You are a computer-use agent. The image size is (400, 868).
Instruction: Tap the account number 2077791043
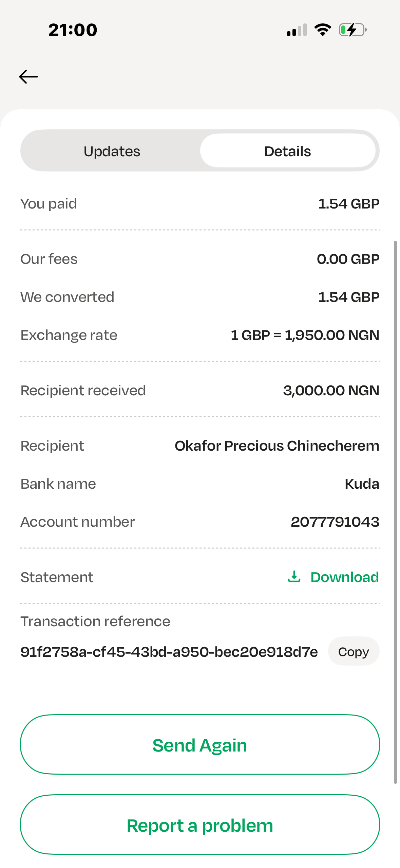point(335,522)
